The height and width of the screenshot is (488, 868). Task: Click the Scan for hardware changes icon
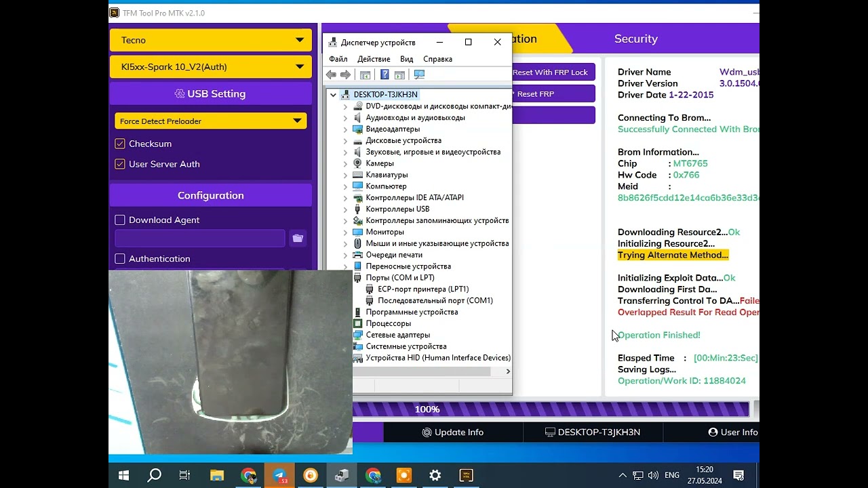[419, 75]
